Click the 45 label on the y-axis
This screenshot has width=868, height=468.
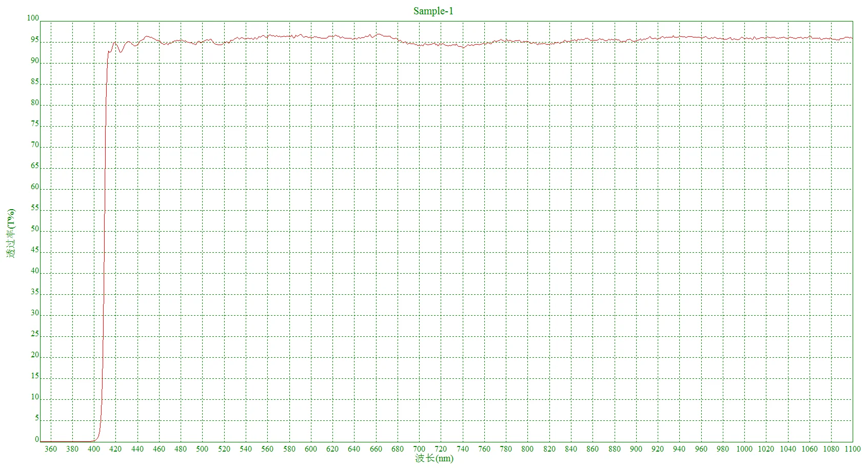pos(35,250)
